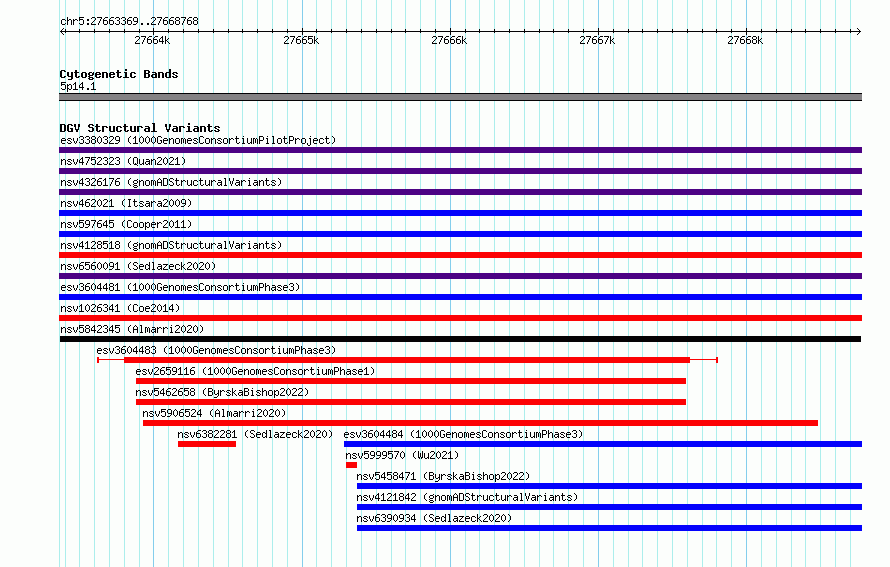The height and width of the screenshot is (567, 890).
Task: Select the blue bar under nsv4121842
Action: (610, 507)
